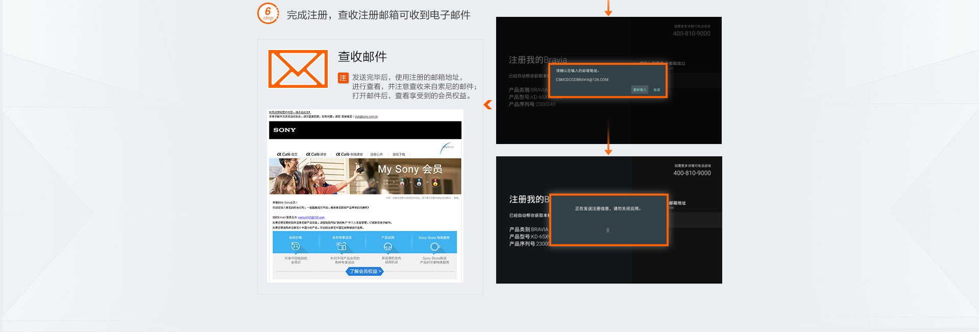Click the note line 打开邮件后，查看享受到的会员权益
The width and height of the screenshot is (980, 332).
411,96
